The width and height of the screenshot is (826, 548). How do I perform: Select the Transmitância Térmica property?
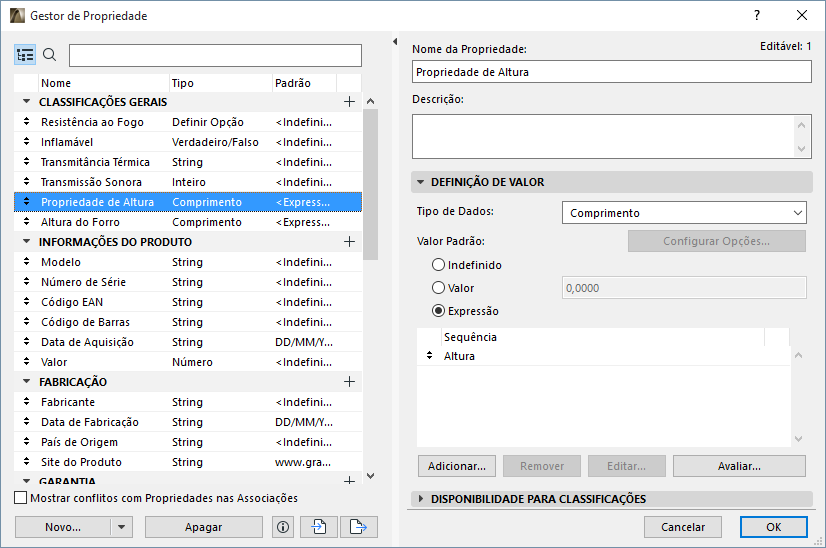pyautogui.click(x=188, y=162)
